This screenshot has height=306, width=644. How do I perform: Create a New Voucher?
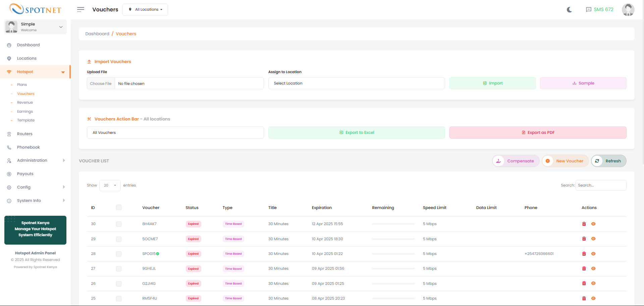[x=566, y=161]
